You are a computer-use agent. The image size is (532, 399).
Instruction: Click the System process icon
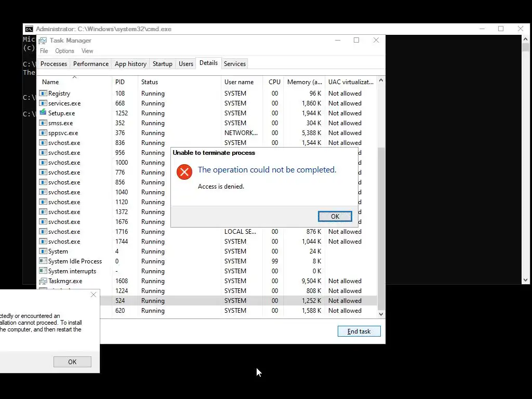(x=43, y=251)
